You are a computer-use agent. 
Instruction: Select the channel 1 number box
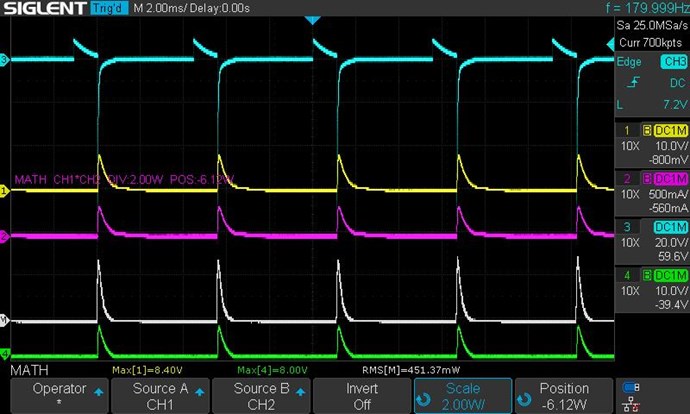tap(627, 130)
